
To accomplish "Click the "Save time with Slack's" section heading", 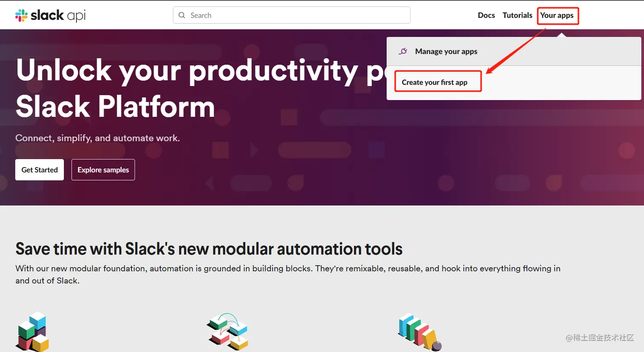I will click(209, 249).
